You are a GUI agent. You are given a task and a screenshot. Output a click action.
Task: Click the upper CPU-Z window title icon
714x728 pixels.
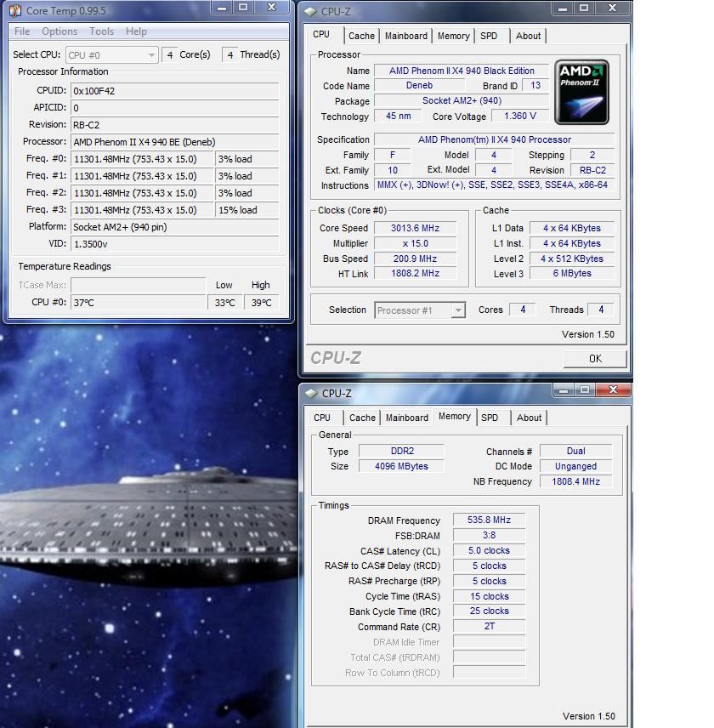click(311, 11)
